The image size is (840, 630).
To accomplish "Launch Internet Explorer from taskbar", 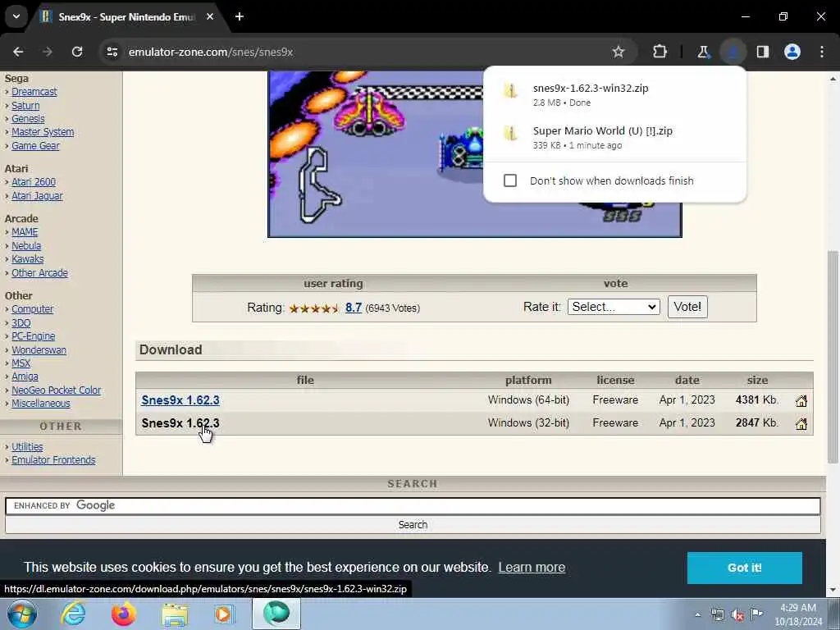I will pyautogui.click(x=73, y=614).
